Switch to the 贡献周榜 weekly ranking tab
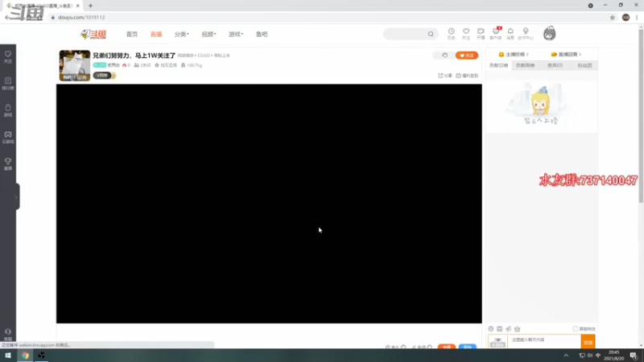Viewport: 644px width, 362px height. [526, 65]
